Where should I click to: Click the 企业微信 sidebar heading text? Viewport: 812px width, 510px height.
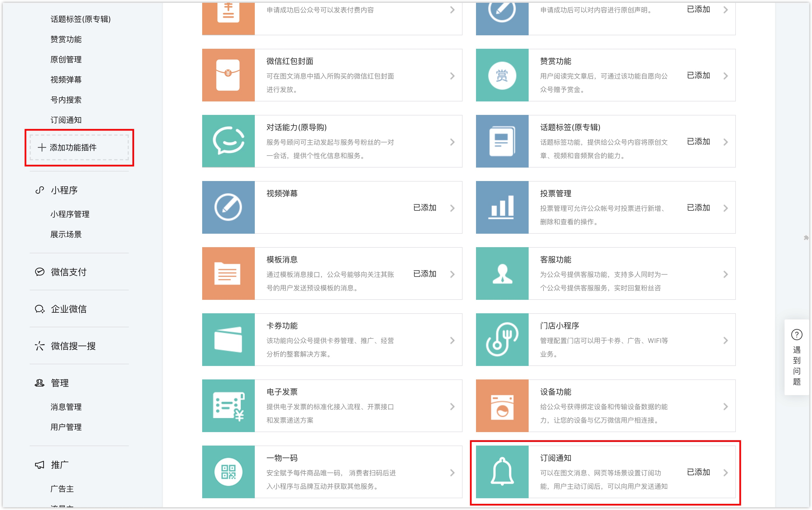tap(69, 309)
